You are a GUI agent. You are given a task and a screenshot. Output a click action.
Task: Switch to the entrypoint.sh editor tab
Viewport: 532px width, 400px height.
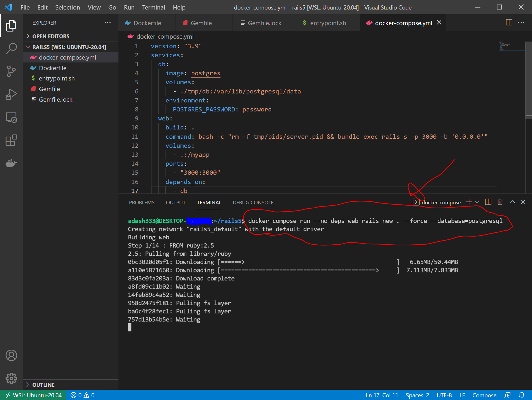click(x=328, y=23)
